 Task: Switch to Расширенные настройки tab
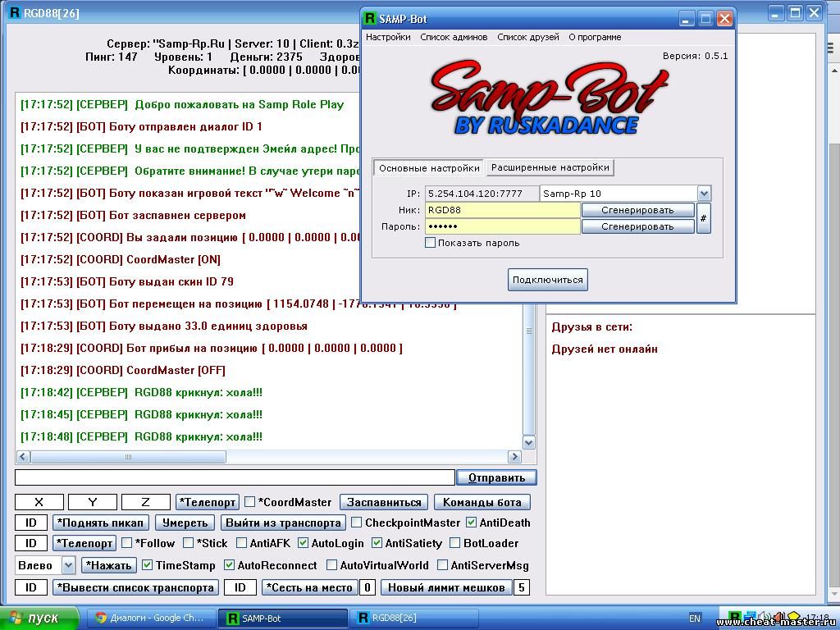[550, 167]
